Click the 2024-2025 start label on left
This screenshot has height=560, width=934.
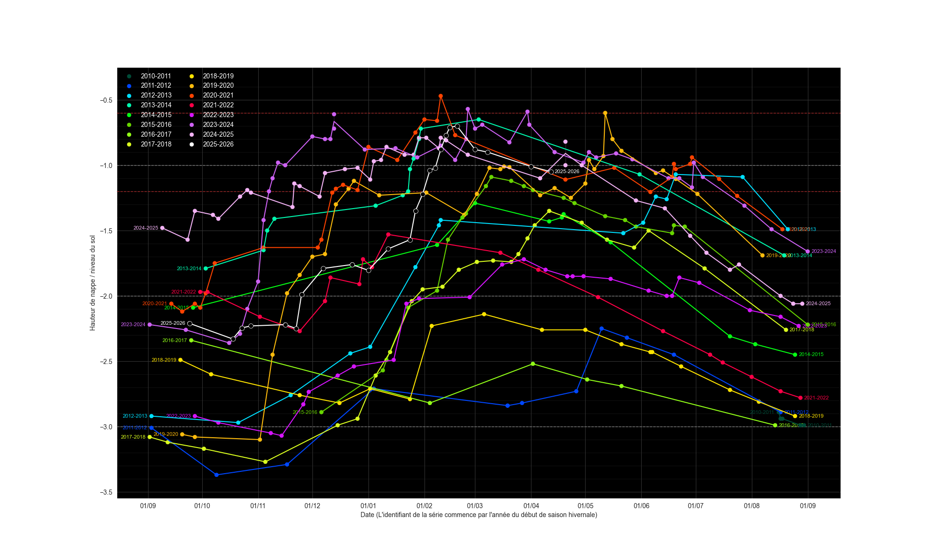pyautogui.click(x=146, y=228)
